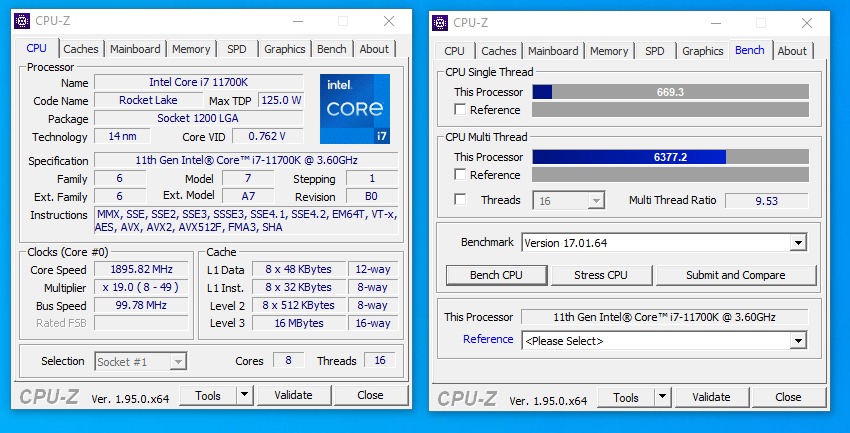Click the Ext. Model value A7
Image resolution: width=850 pixels, height=433 pixels.
coord(248,195)
